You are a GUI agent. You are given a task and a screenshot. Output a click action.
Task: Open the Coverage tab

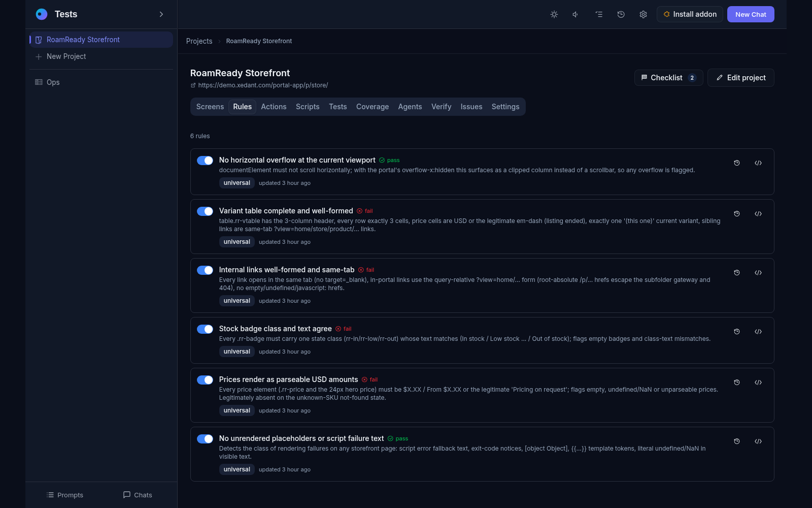click(x=373, y=107)
